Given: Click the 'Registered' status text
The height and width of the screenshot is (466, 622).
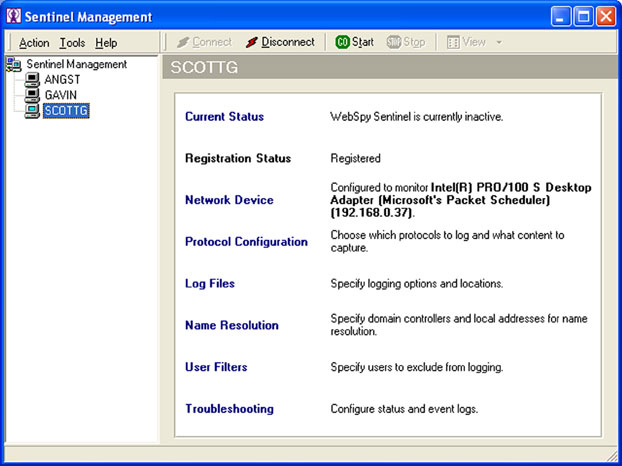Looking at the screenshot, I should 355,158.
